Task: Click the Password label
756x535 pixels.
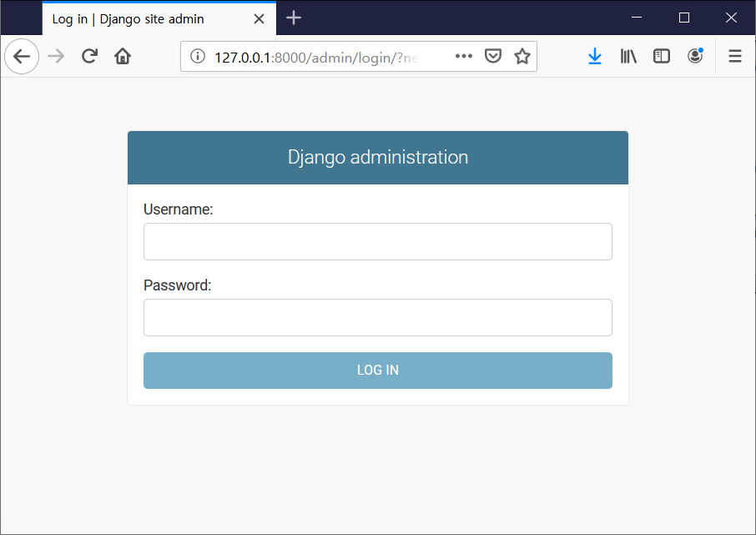Action: 178,285
